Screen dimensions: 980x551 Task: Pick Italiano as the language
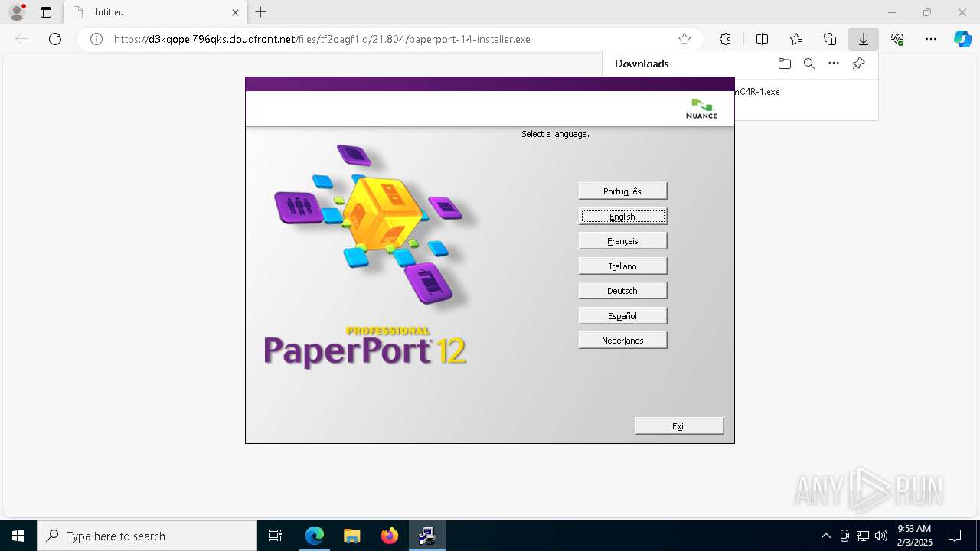[622, 266]
